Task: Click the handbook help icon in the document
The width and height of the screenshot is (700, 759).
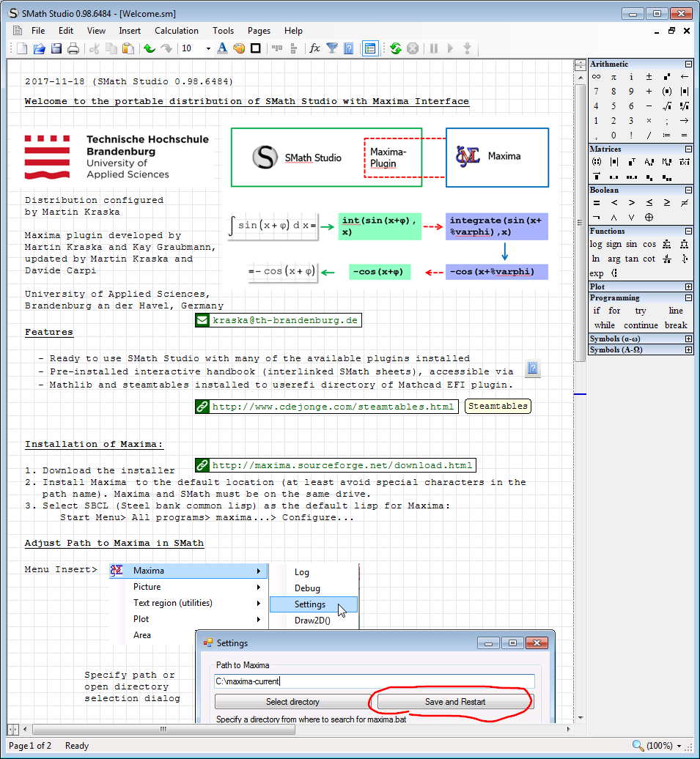Action: point(532,369)
